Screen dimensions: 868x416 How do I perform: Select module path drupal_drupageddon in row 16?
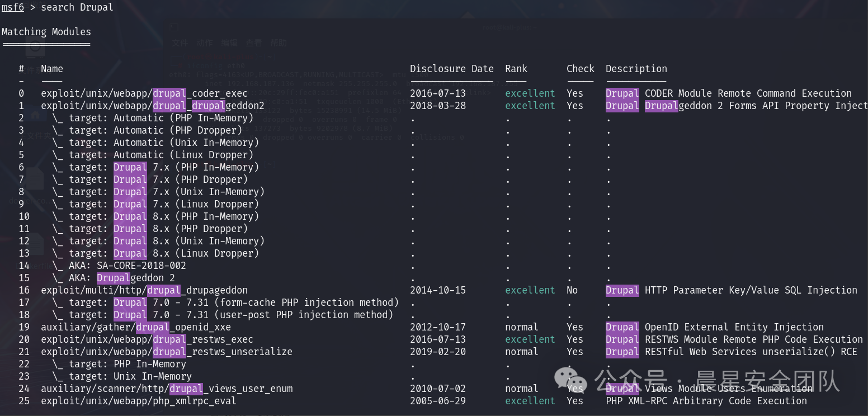[x=144, y=290]
